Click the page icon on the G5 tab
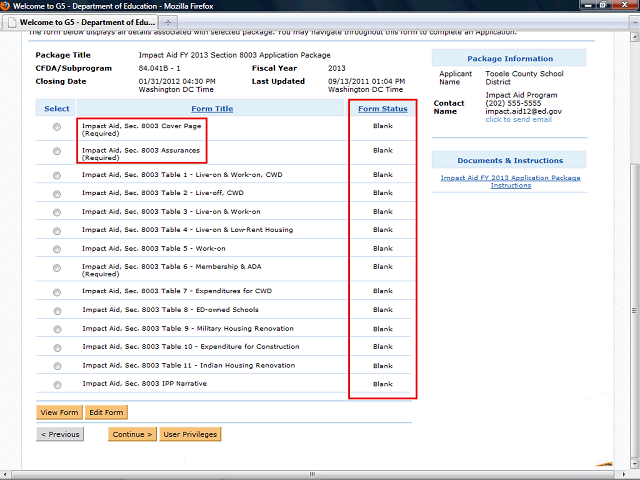 [x=12, y=22]
